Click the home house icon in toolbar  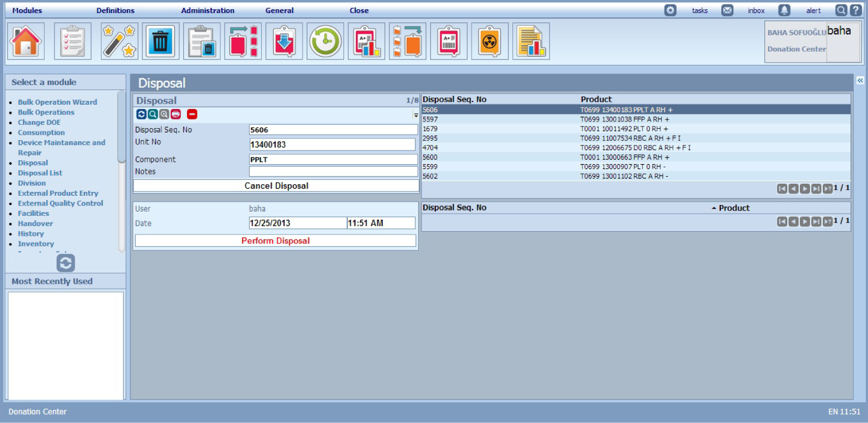point(26,41)
